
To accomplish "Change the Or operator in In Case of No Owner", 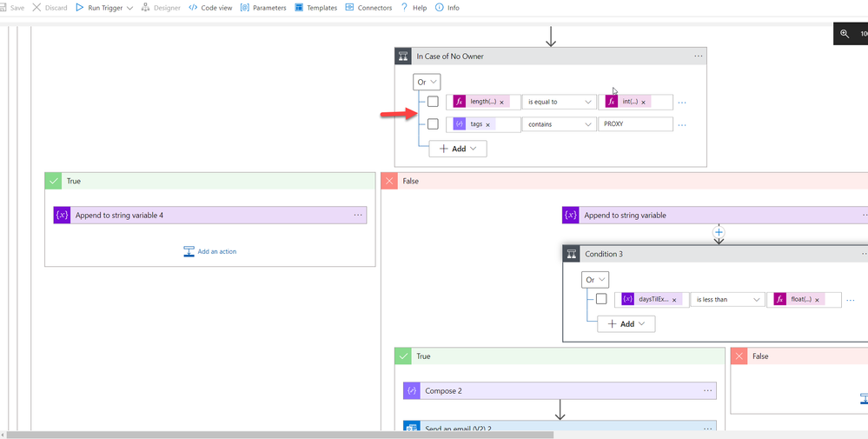I will 427,82.
